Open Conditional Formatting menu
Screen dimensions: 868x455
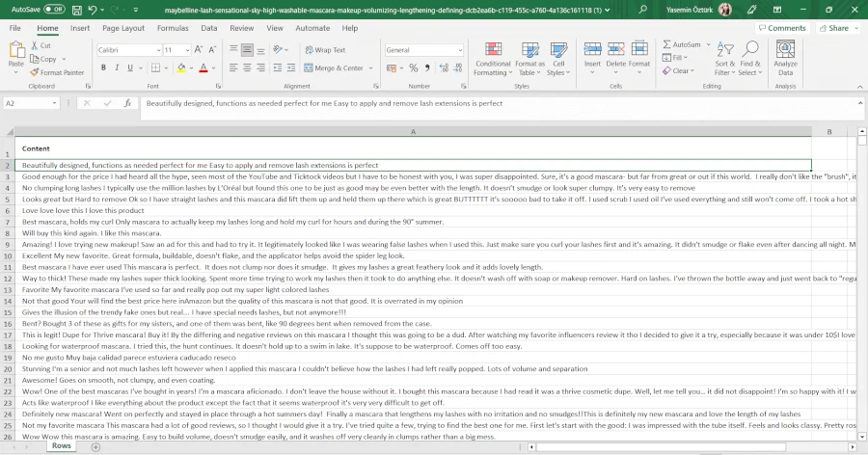[x=493, y=59]
